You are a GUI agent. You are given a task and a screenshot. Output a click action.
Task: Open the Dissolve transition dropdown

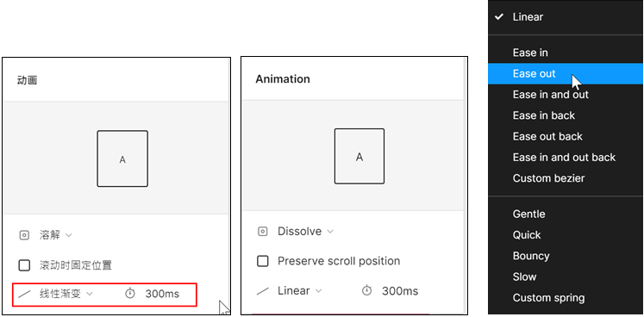pyautogui.click(x=305, y=232)
